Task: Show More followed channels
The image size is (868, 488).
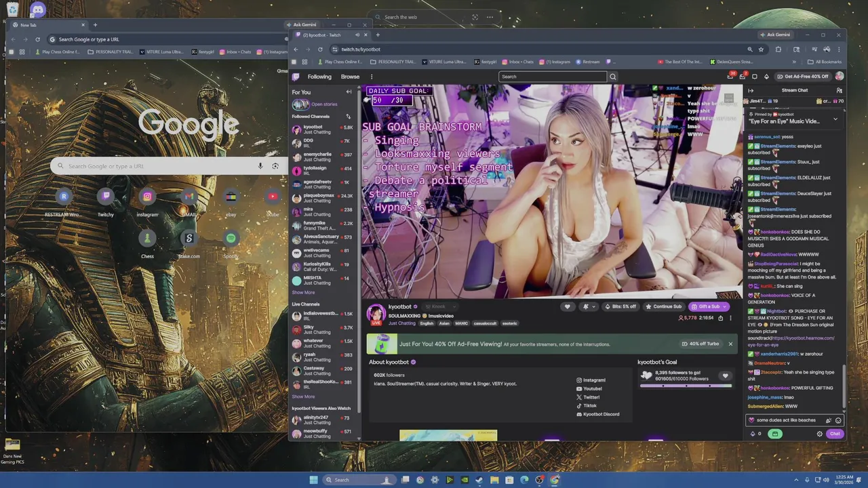Action: (x=303, y=293)
